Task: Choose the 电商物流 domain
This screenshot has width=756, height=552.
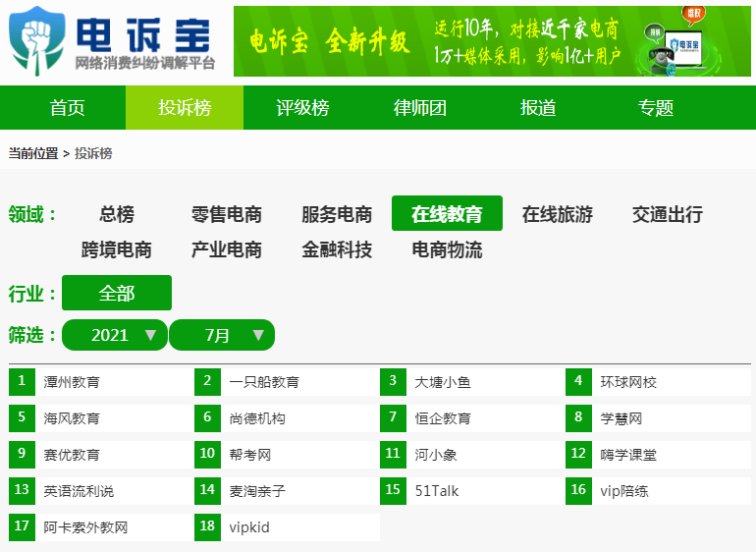Action: (447, 249)
